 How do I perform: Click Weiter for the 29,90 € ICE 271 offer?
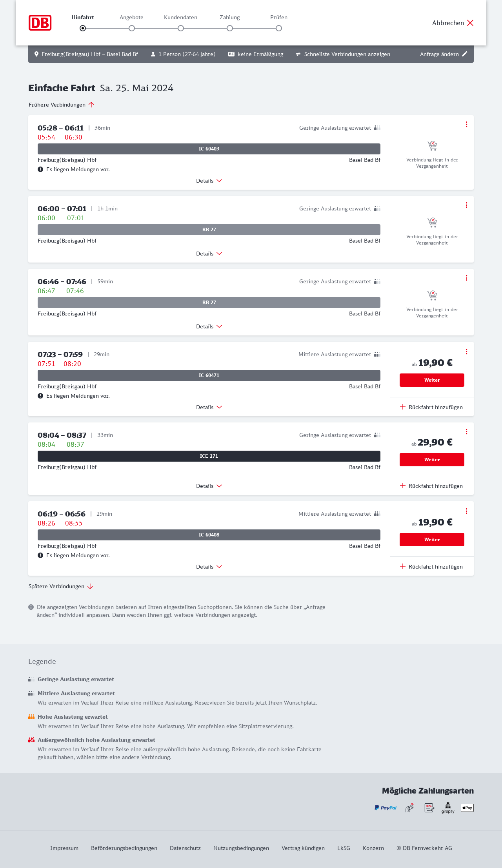[432, 460]
